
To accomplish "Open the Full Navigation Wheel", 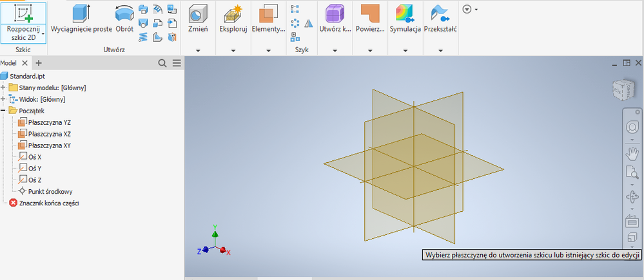I will coord(631,127).
